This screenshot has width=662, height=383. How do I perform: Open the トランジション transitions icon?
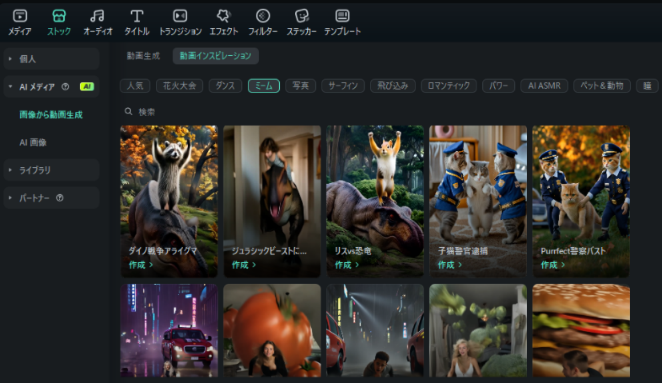180,16
